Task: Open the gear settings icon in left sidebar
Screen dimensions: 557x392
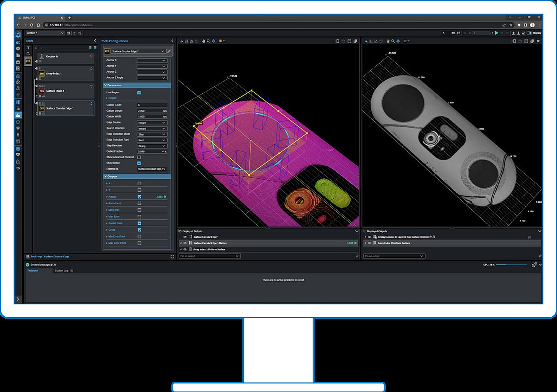Action: click(18, 49)
